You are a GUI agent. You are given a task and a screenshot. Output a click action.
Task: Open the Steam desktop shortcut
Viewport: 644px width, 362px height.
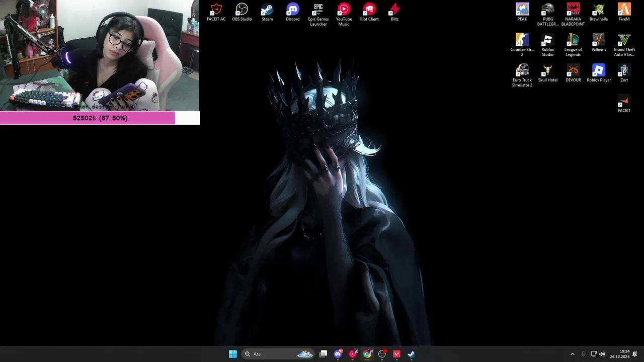267,13
